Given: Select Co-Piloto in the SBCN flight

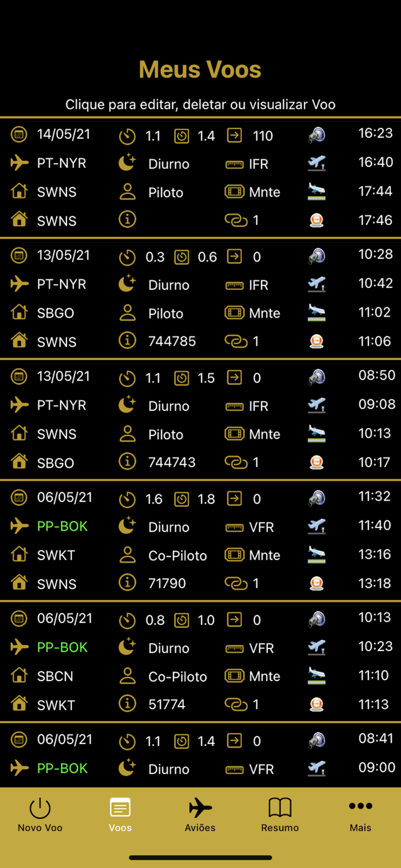Looking at the screenshot, I should [178, 676].
